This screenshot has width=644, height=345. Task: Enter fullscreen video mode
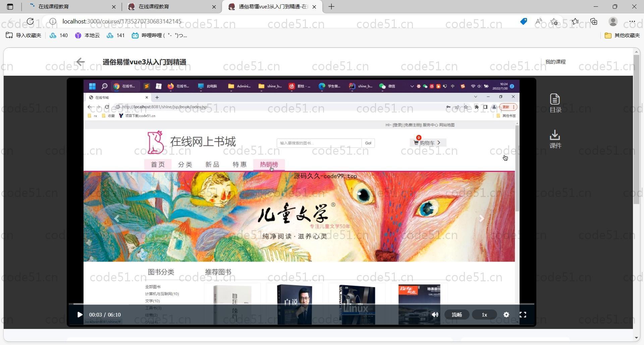(523, 315)
